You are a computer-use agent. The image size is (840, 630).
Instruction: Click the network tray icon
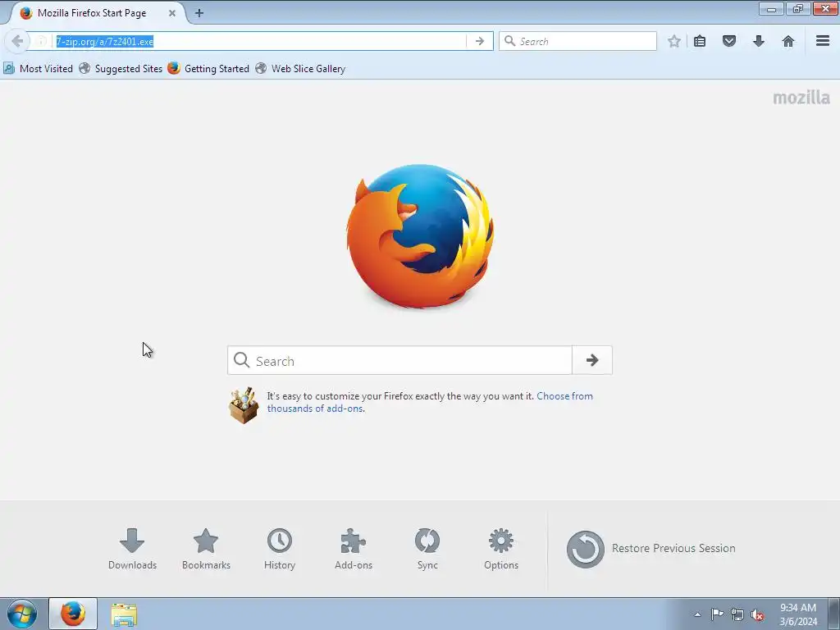(x=737, y=614)
